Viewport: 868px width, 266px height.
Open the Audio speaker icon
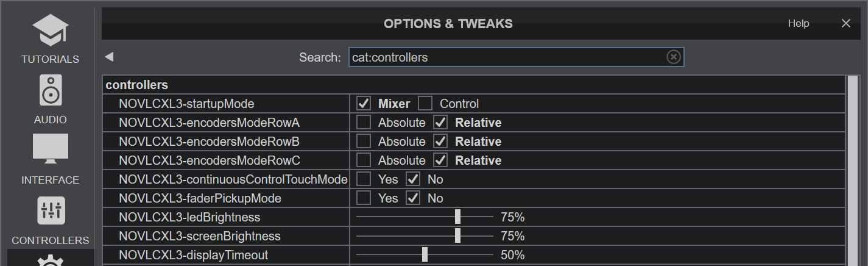tap(50, 91)
